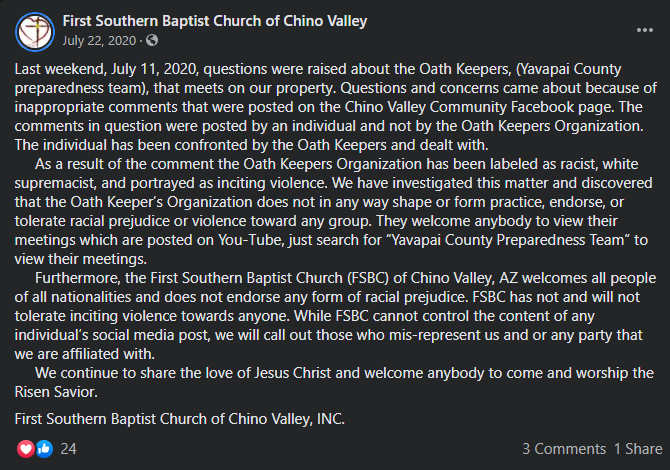
Task: Click the paragraph beginning with "Furthermore"
Action: point(335,316)
